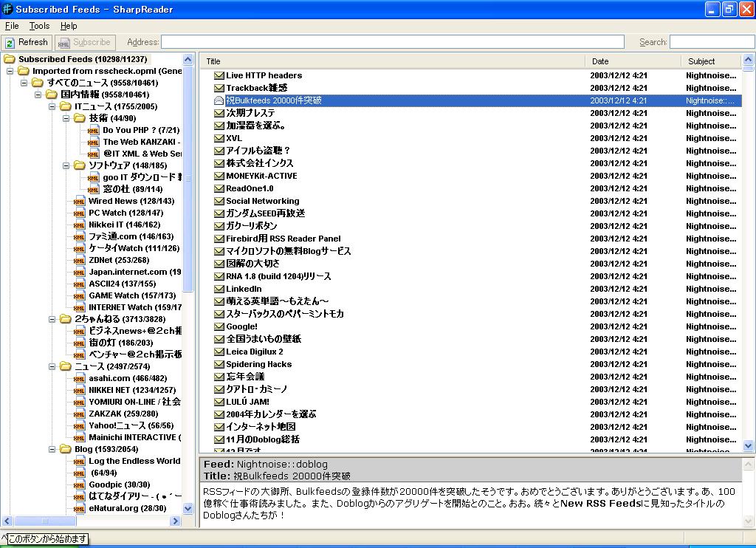The width and height of the screenshot is (756, 548).
Task: Collapse the ITニュース tree node
Action: pyautogui.click(x=52, y=106)
